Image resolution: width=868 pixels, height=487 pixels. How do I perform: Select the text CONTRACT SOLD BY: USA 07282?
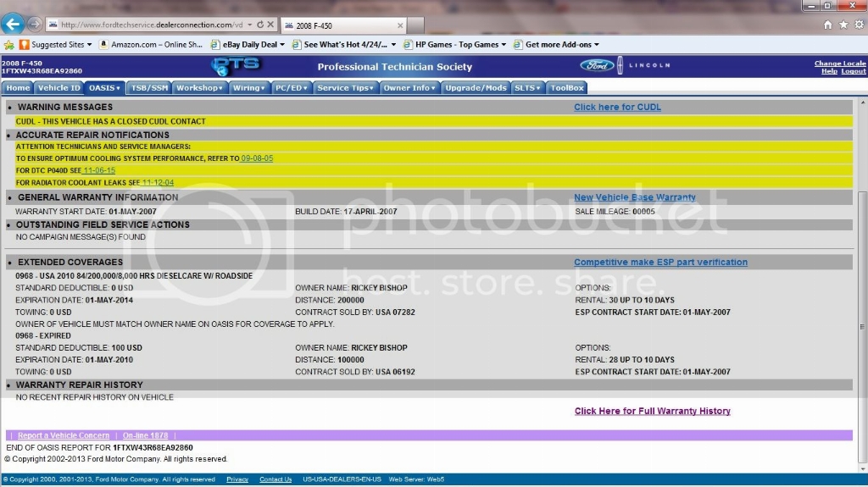click(355, 313)
